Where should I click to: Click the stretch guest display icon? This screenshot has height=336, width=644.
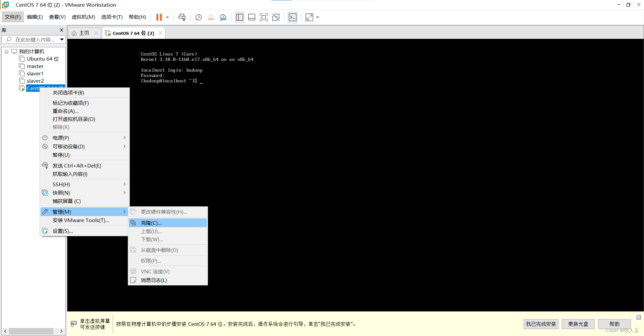(309, 17)
